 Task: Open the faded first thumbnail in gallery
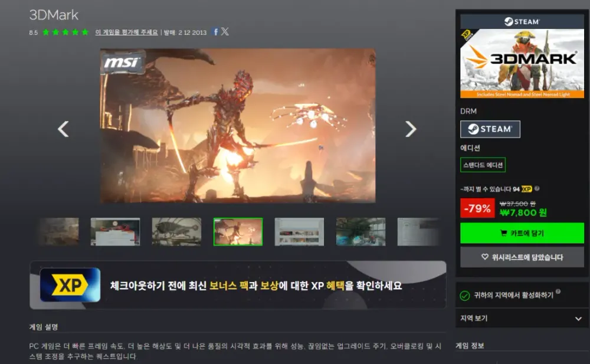tap(58, 231)
